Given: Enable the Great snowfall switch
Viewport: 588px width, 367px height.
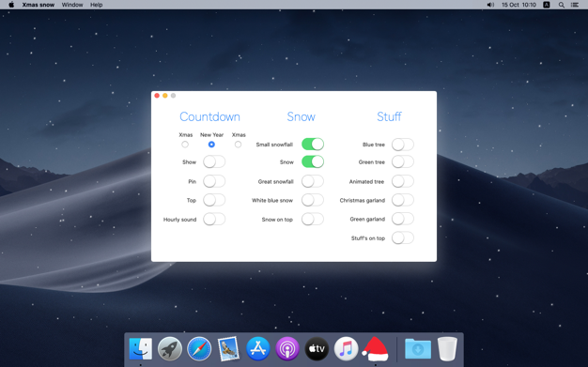Looking at the screenshot, I should 313,181.
